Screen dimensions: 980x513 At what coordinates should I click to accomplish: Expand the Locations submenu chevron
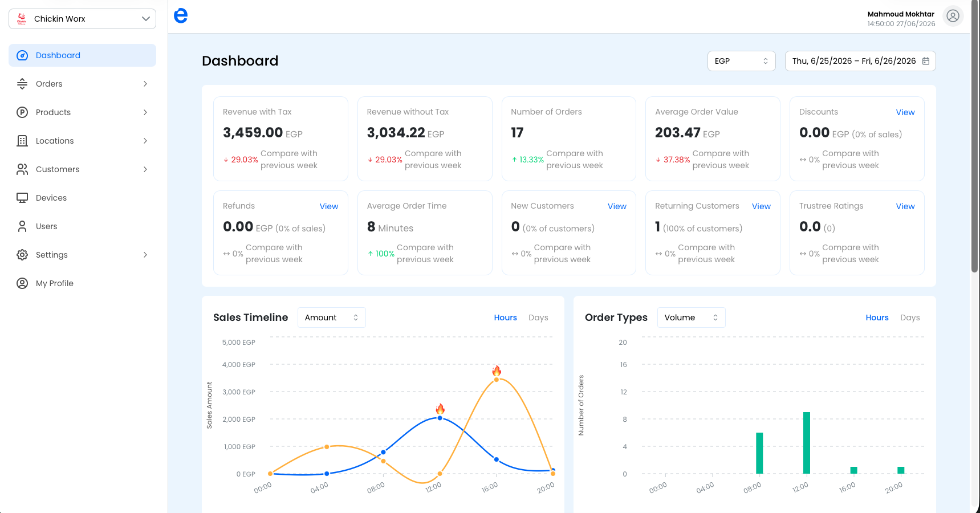145,141
